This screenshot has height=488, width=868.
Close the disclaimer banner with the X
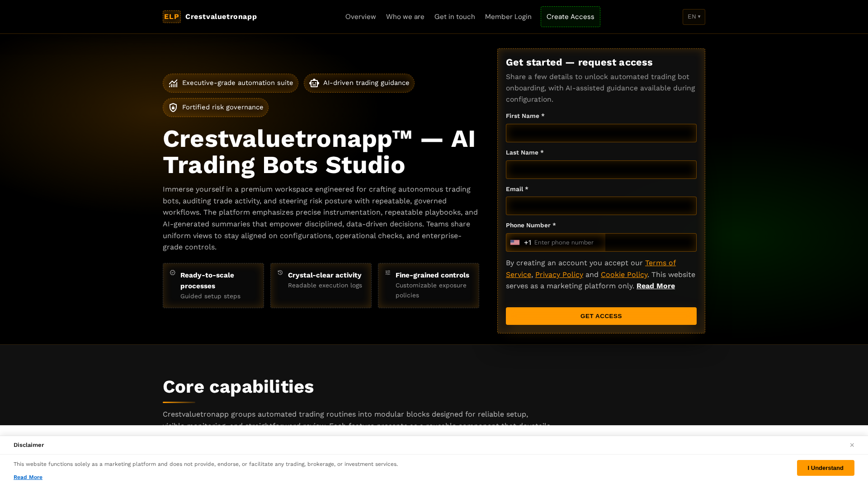[852, 445]
